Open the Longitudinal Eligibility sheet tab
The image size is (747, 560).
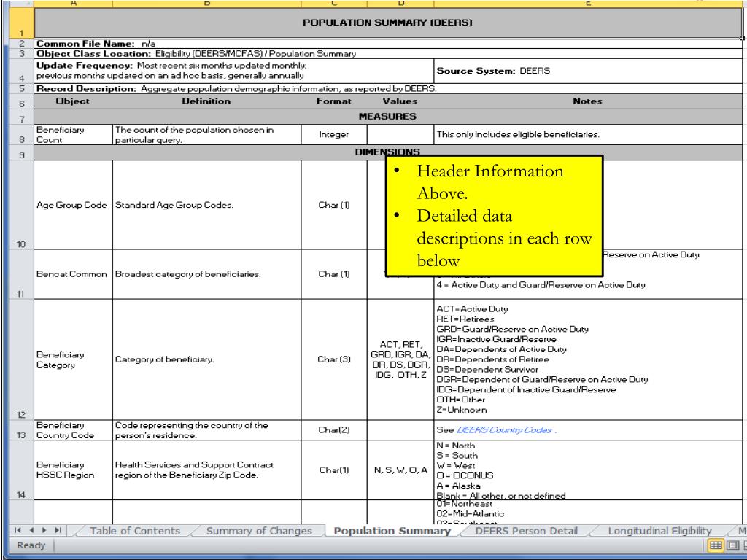click(x=659, y=531)
